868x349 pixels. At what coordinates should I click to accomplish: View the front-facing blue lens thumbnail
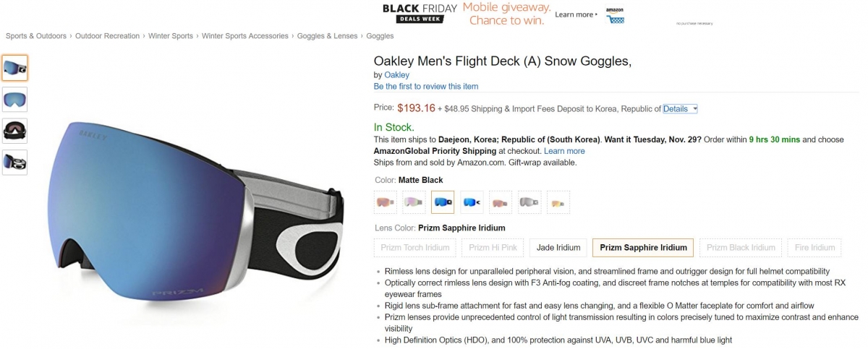tap(14, 100)
